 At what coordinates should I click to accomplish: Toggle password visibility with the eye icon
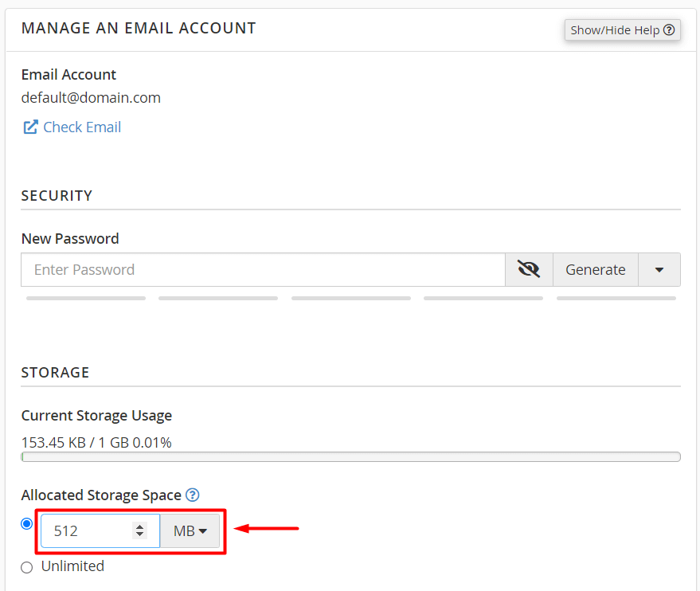click(x=529, y=269)
